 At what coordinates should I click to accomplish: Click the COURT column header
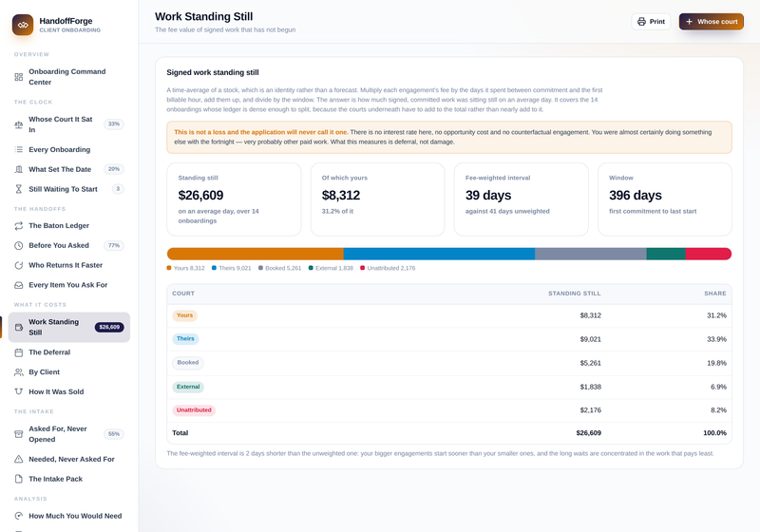point(183,294)
